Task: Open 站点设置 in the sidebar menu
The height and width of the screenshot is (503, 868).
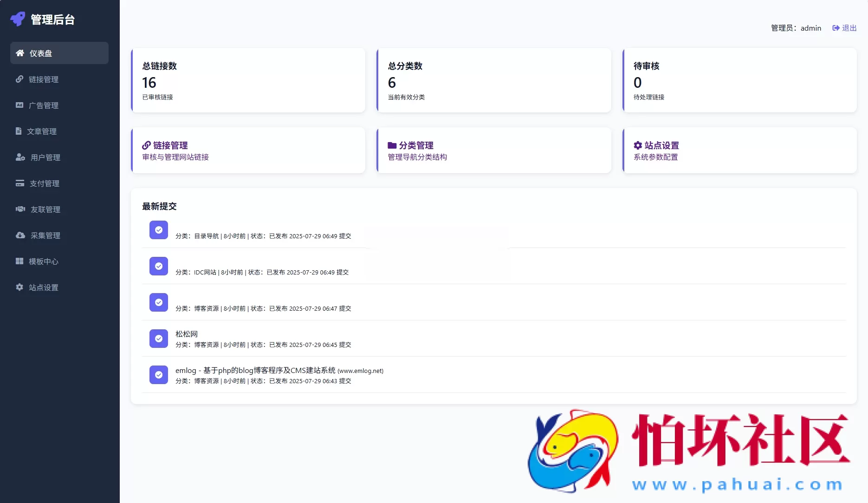Action: (x=43, y=287)
